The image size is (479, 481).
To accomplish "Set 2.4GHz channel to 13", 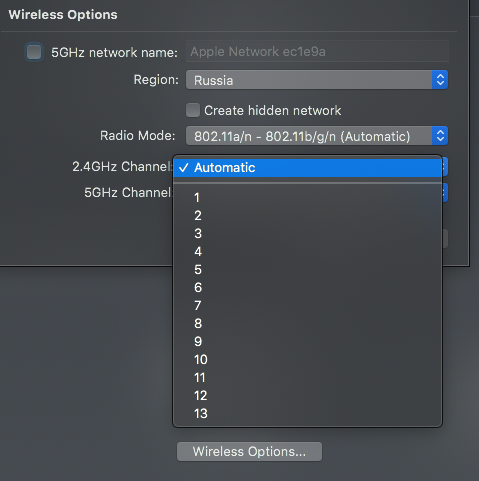I will [x=308, y=414].
